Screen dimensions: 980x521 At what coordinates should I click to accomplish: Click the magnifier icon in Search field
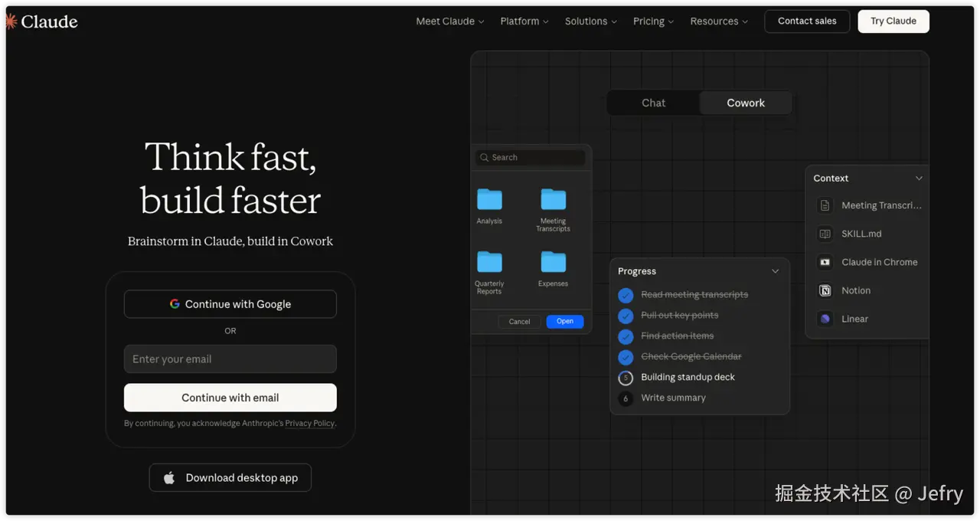(x=484, y=157)
